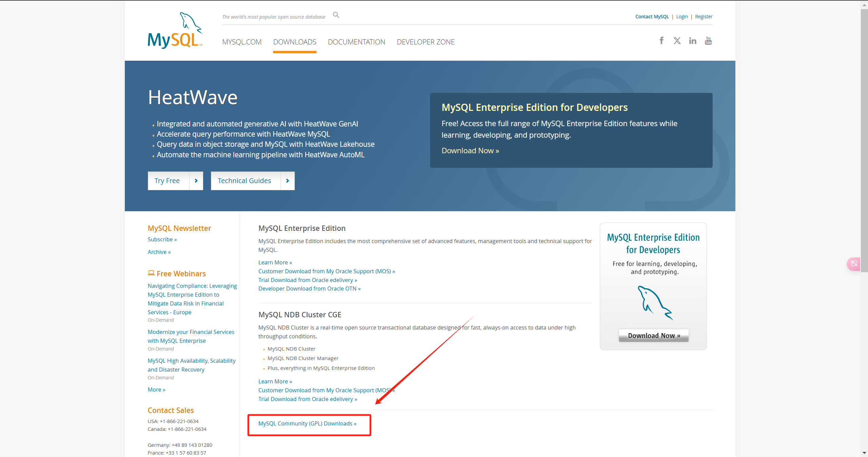This screenshot has width=868, height=457.
Task: Click the HeatWave banner title
Action: pyautogui.click(x=193, y=97)
